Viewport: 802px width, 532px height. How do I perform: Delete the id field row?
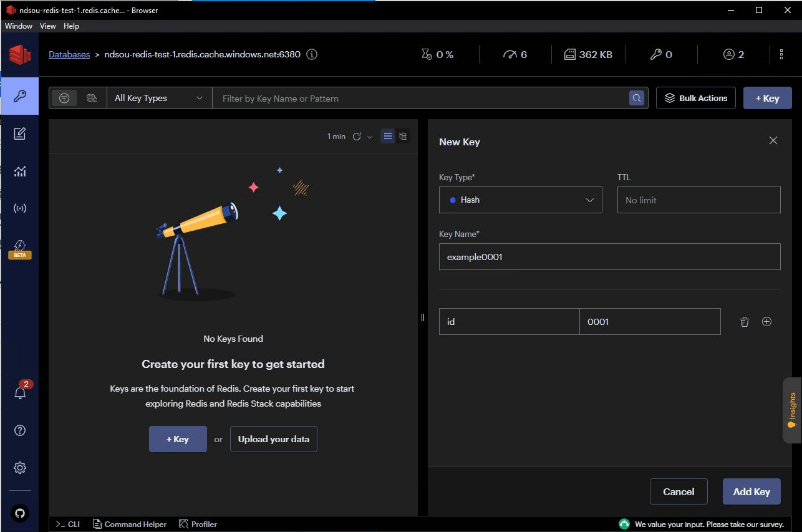(744, 322)
